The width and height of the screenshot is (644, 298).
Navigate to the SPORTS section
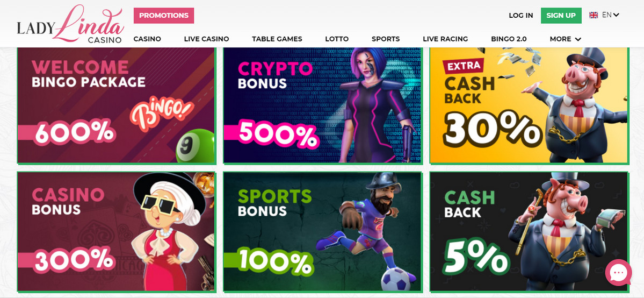(x=386, y=39)
